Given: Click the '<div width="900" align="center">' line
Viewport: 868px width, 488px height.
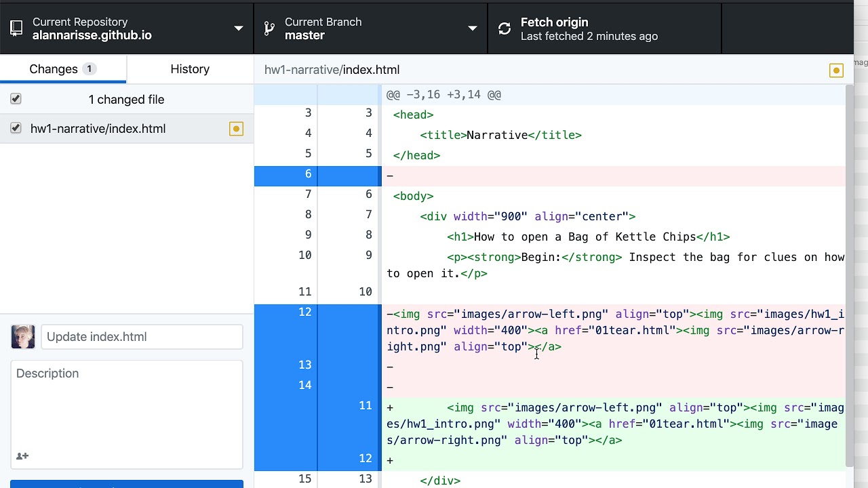Looking at the screenshot, I should tap(528, 216).
